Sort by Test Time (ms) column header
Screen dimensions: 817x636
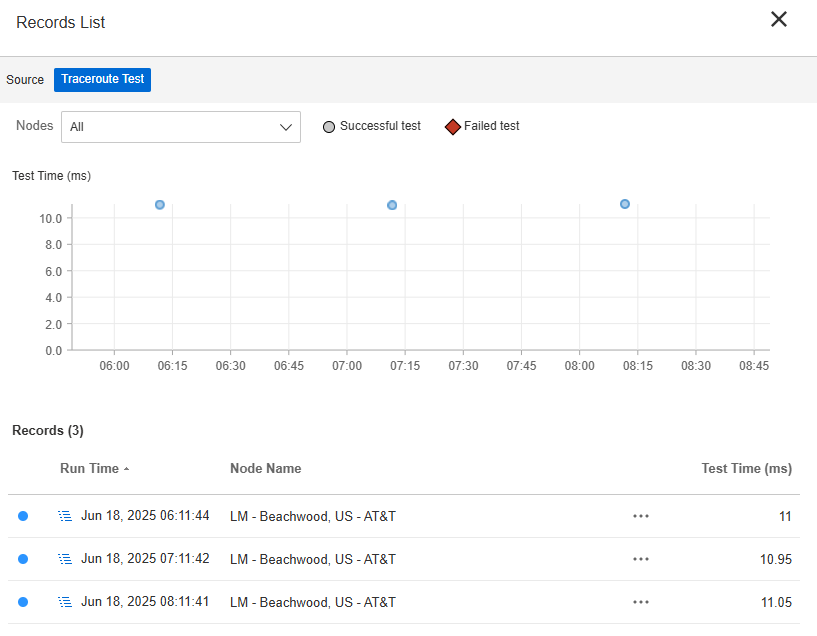[x=746, y=468]
